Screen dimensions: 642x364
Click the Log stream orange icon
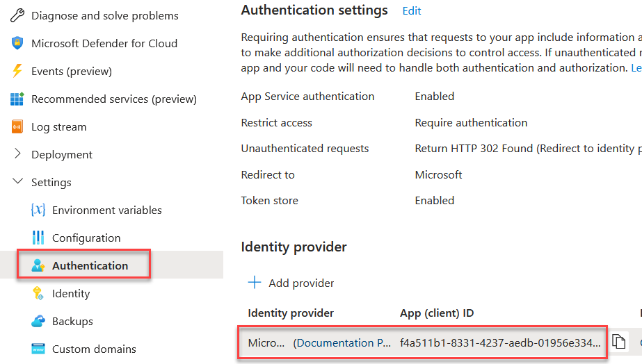(17, 127)
